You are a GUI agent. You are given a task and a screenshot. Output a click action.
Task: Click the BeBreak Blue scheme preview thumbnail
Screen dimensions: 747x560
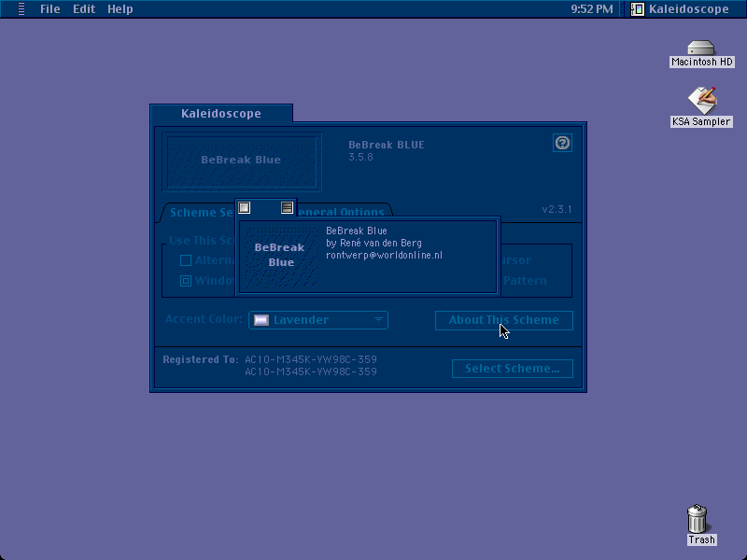tap(242, 161)
